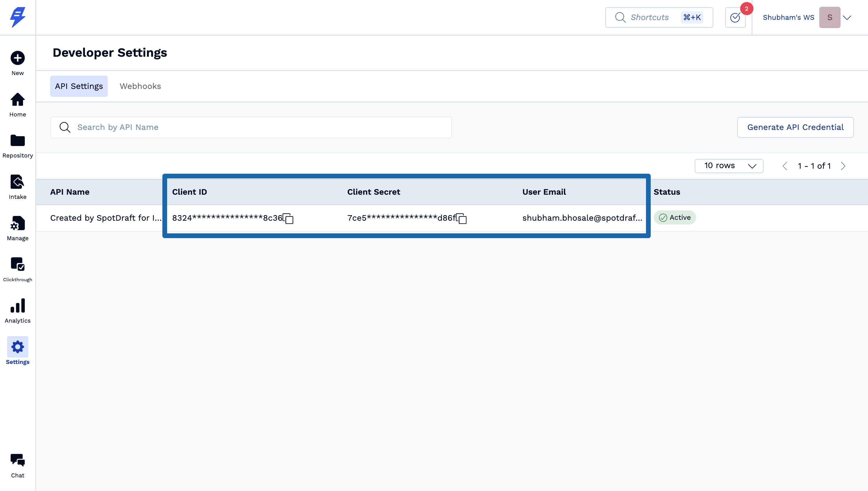
Task: Open Home from the sidebar
Action: click(x=17, y=100)
